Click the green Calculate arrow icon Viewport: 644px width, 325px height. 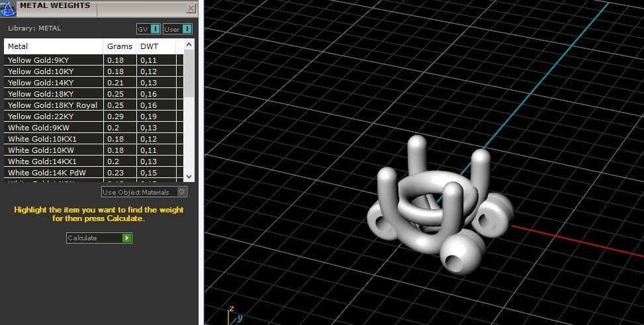pyautogui.click(x=127, y=238)
